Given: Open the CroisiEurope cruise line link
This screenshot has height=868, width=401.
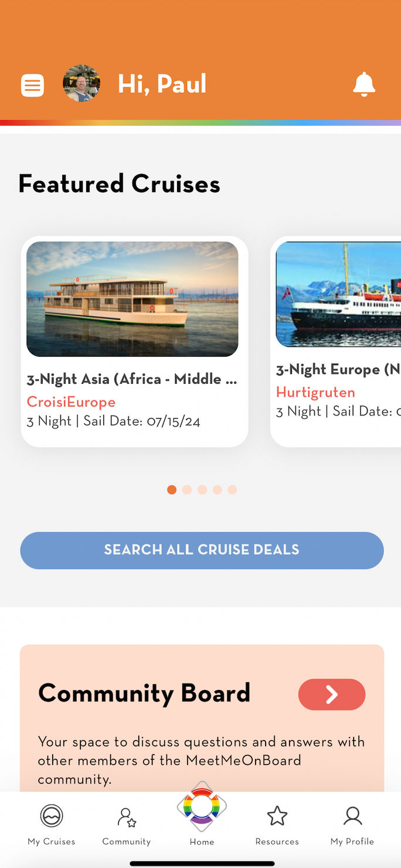Looking at the screenshot, I should (x=71, y=402).
